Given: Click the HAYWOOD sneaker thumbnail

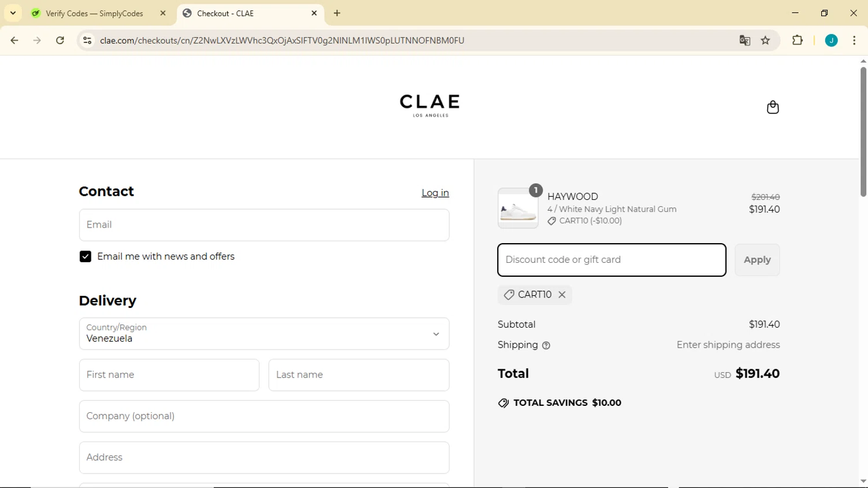Looking at the screenshot, I should [x=518, y=208].
